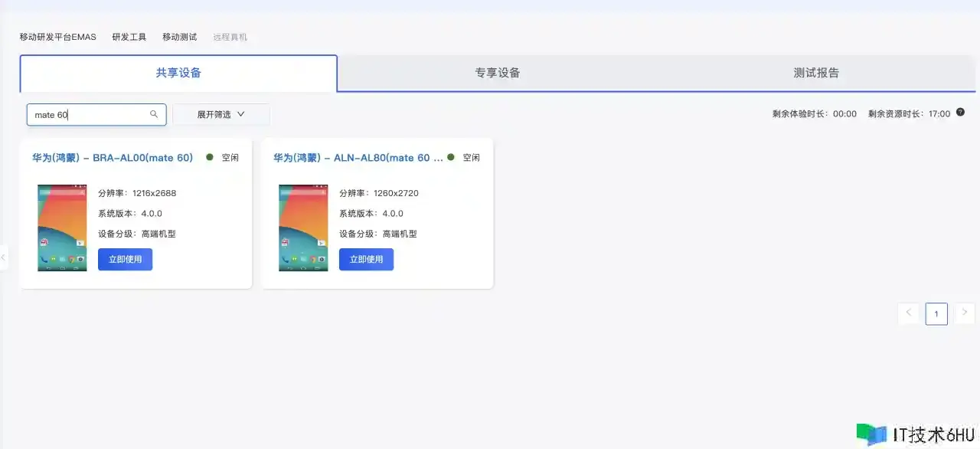Click the ALN-AL80 green idle status dot
Viewport: 980px width, 449px height.
point(451,157)
